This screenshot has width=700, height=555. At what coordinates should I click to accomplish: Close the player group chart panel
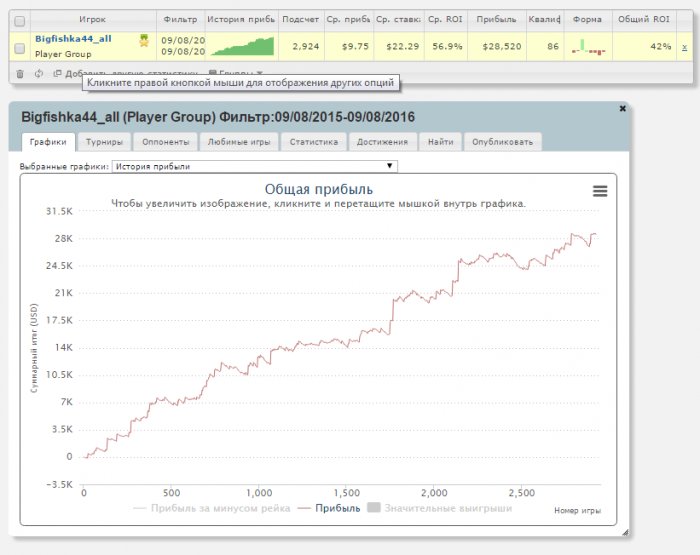622,108
